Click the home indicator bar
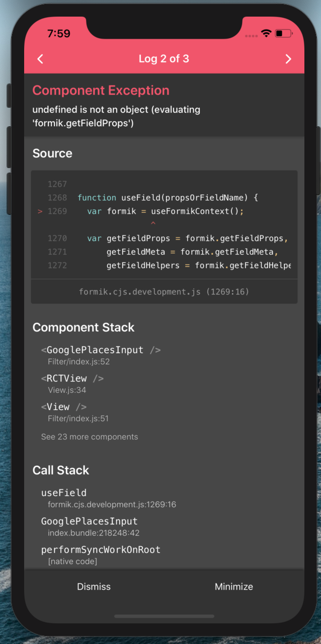The width and height of the screenshot is (321, 644). [x=164, y=616]
